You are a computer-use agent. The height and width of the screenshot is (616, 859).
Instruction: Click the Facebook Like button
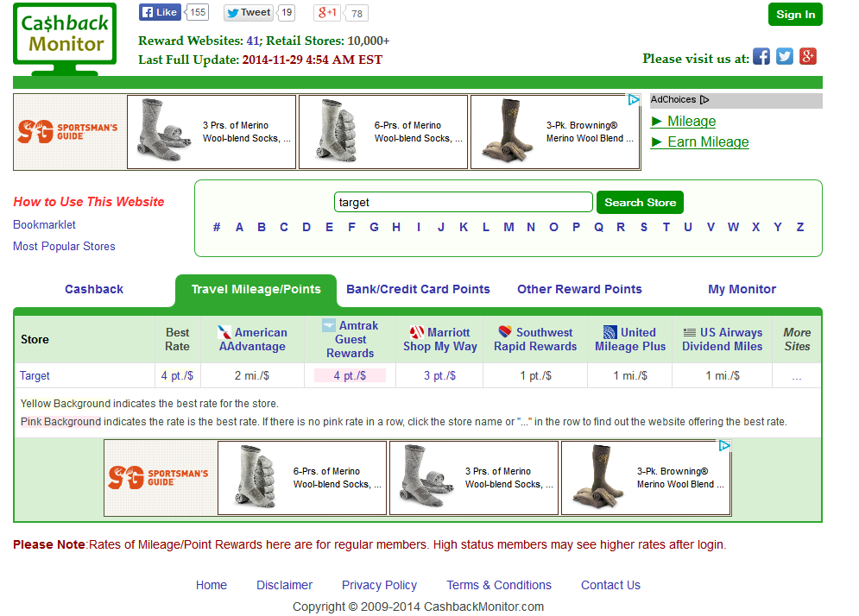coord(160,12)
